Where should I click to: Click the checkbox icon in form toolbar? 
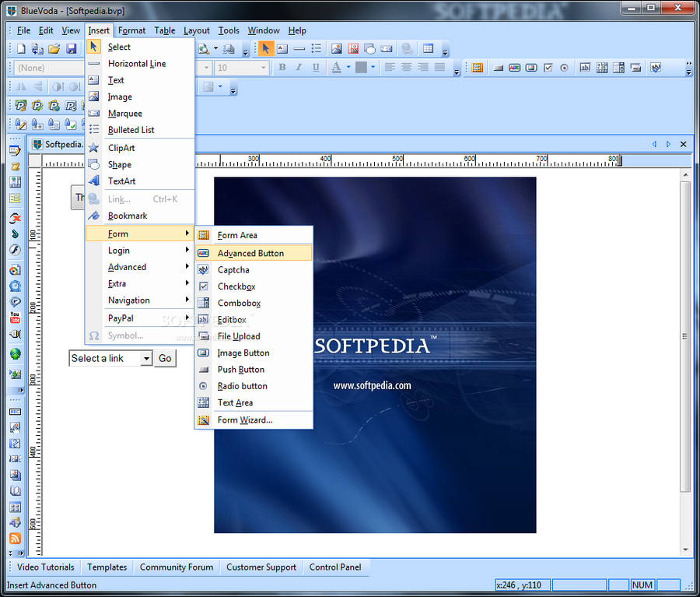(548, 68)
